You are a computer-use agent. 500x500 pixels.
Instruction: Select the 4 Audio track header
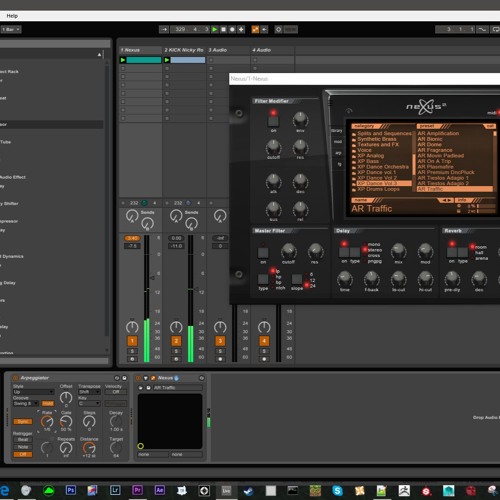(272, 50)
